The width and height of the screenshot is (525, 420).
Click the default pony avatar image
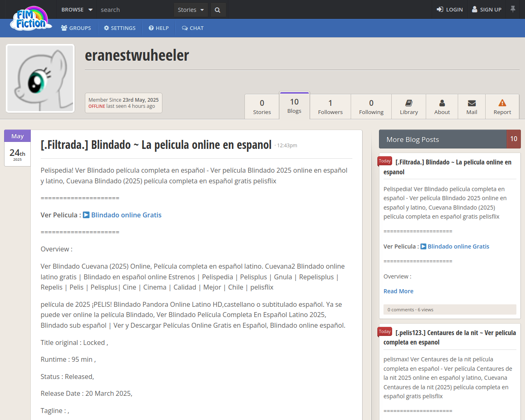40,78
